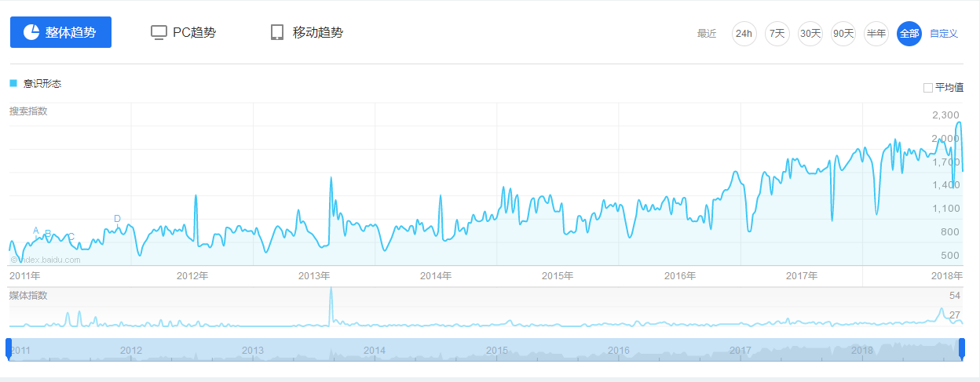Click news marker A on chart
Screen dimensions: 980x382
(x=36, y=231)
